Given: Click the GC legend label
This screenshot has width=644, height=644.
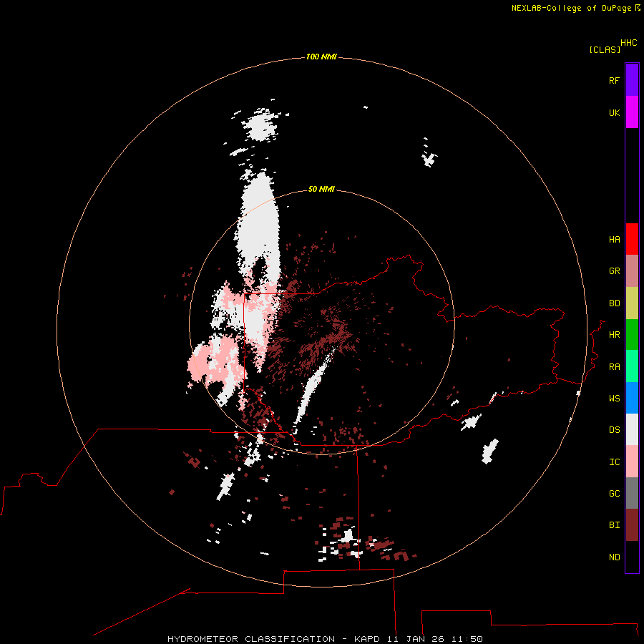Looking at the screenshot, I should coord(614,494).
